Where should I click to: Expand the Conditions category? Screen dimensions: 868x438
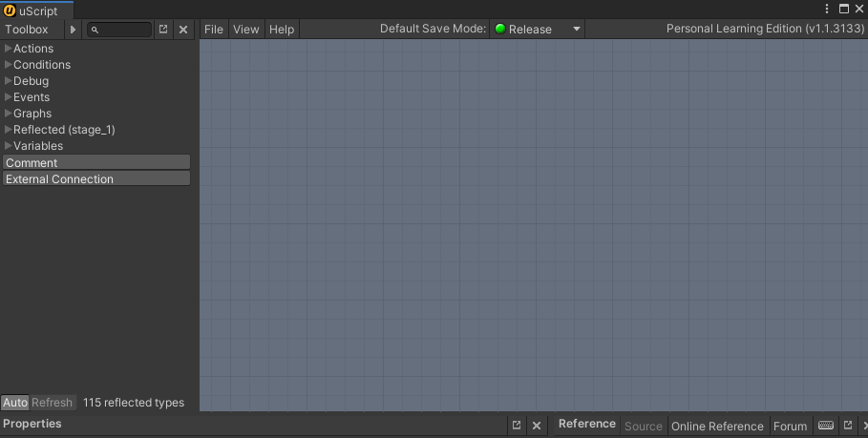[9, 65]
